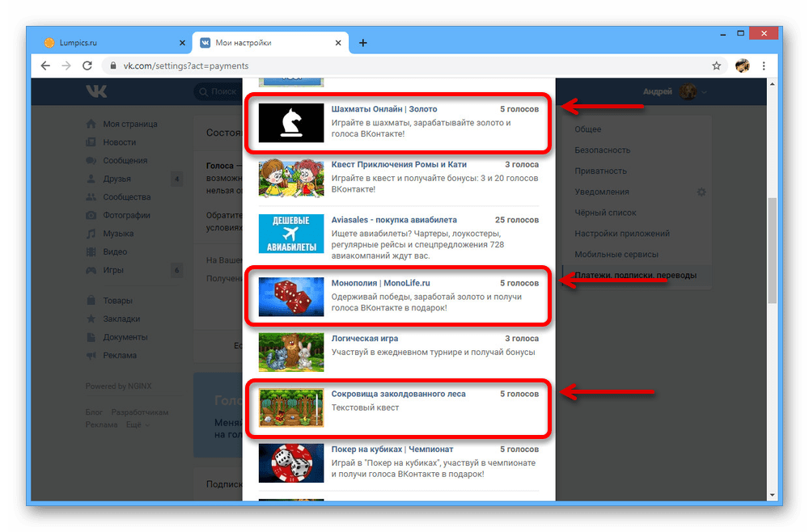Expand Ещё footer dropdown
Screen dimensions: 809x532
tap(138, 424)
